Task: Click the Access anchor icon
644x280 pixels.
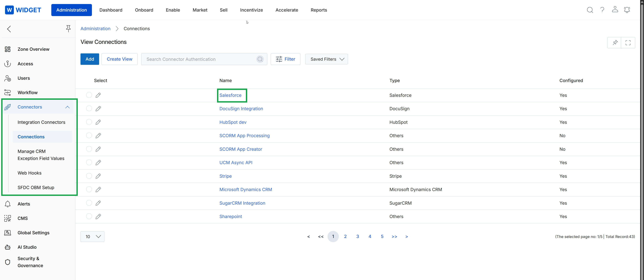Action: (8, 64)
